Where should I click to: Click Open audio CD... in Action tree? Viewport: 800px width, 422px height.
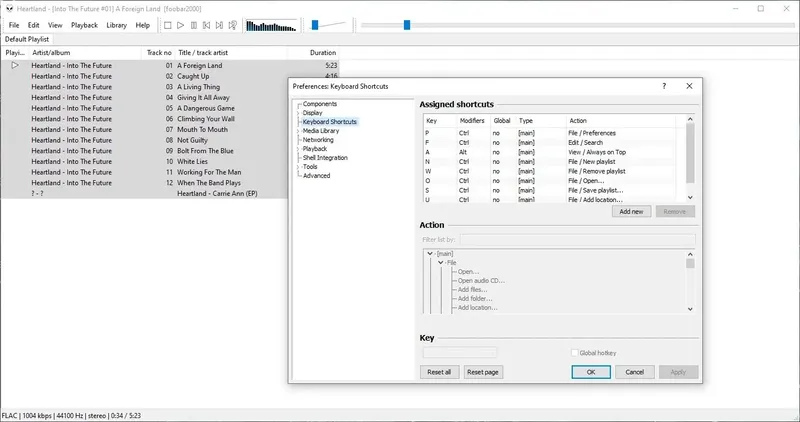pyautogui.click(x=481, y=281)
